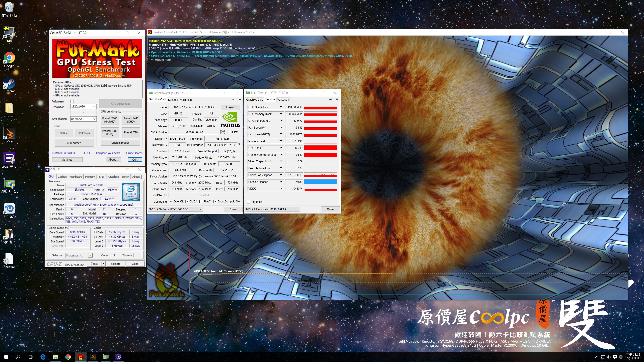Click the screenshot camera icon in GPU-Z Graphics Card window

pyautogui.click(x=233, y=99)
